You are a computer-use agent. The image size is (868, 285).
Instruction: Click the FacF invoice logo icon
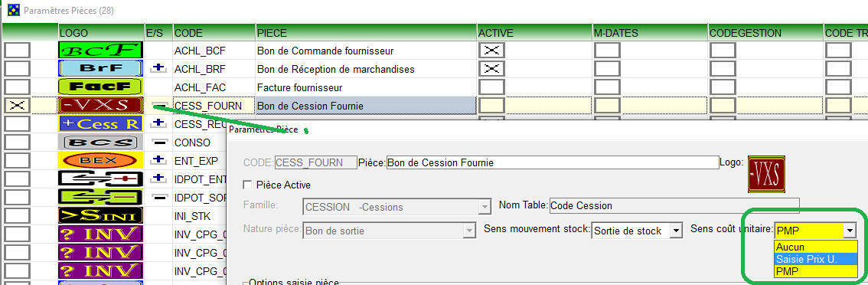click(100, 87)
